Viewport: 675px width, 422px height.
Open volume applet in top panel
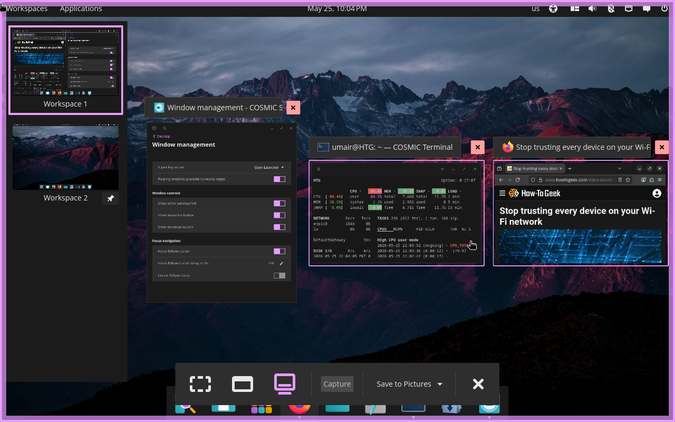tap(593, 9)
